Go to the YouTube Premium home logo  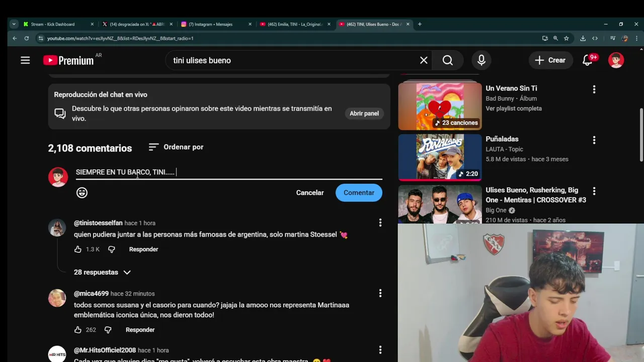(68, 60)
